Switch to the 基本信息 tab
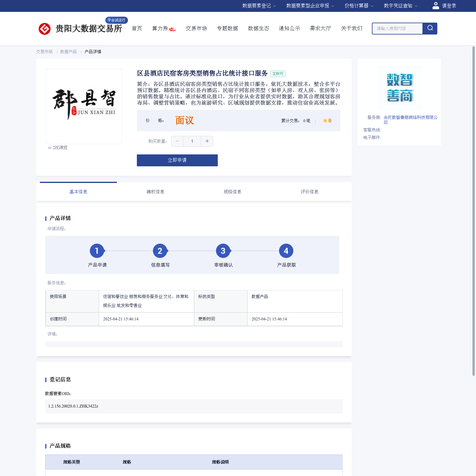Viewport: 476px width, 476px height. pyautogui.click(x=78, y=192)
